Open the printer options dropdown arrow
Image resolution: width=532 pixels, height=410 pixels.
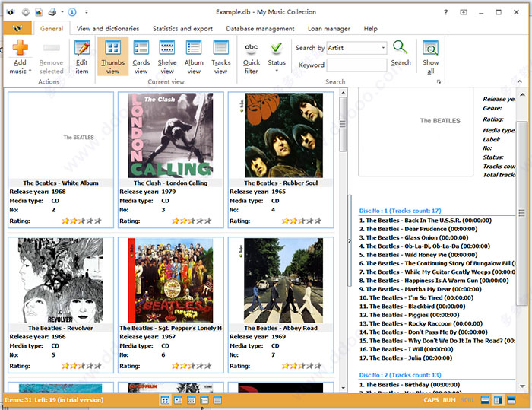pos(62,12)
